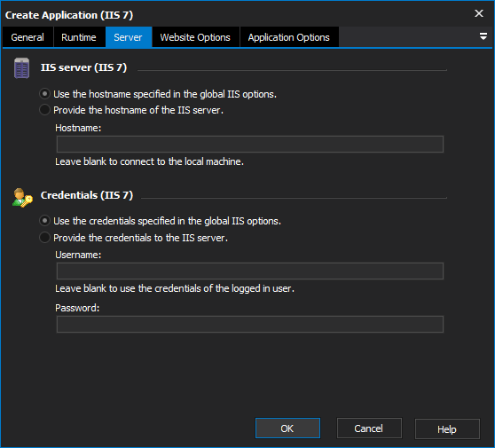
Task: Open the tab list dropdown arrow
Action: pyautogui.click(x=483, y=36)
